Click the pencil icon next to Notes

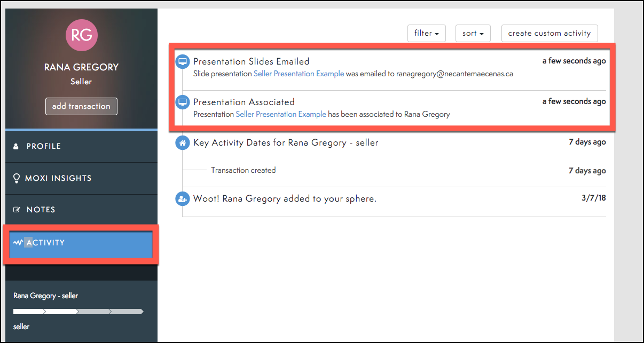[17, 210]
